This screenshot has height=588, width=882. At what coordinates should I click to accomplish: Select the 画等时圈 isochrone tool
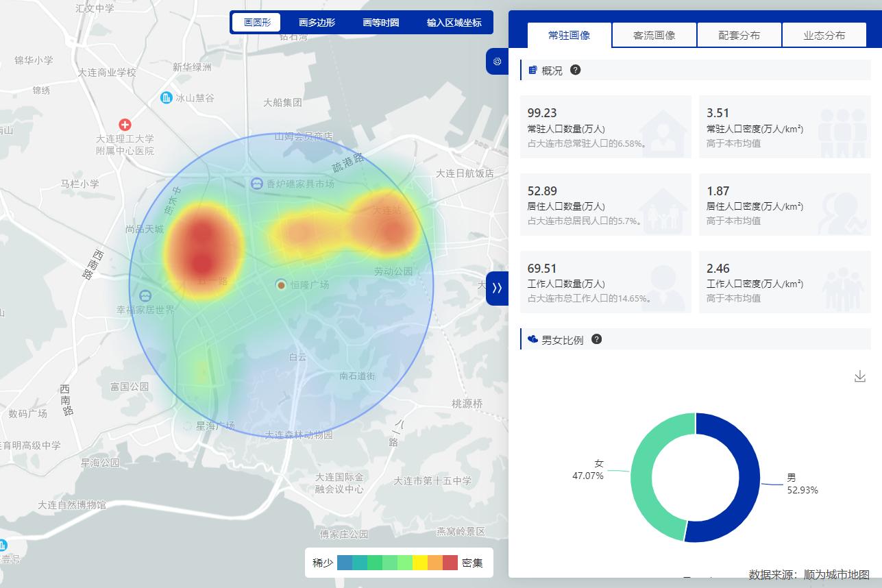click(x=381, y=23)
